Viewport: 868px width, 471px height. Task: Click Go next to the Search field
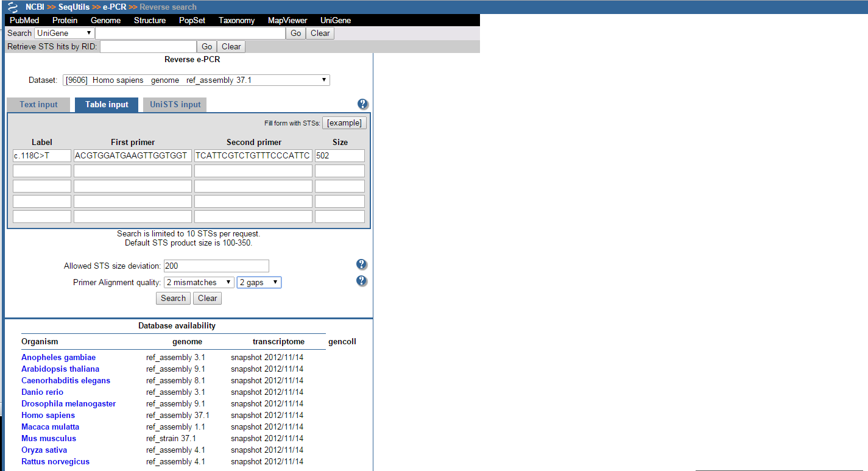296,33
